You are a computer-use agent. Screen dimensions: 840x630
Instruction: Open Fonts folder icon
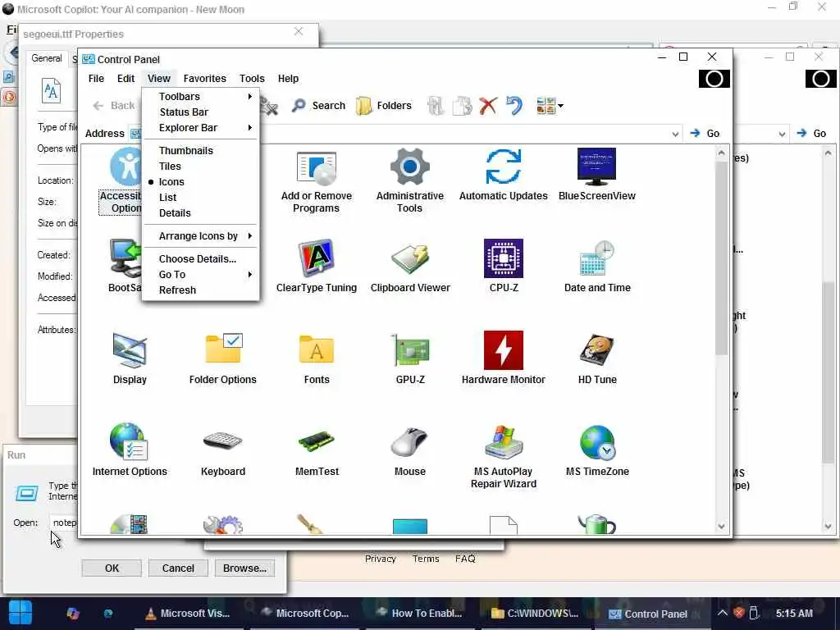(x=316, y=358)
